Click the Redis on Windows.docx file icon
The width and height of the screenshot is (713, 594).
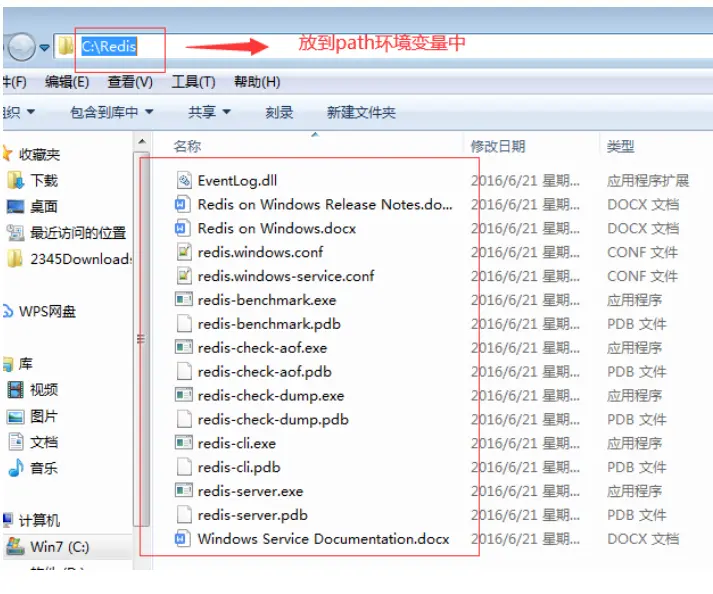click(x=182, y=228)
